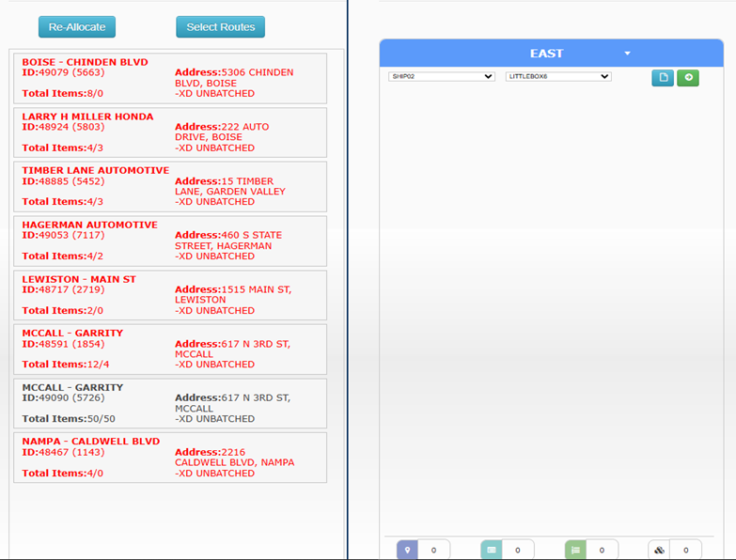Click the Select Routes button
This screenshot has width=736, height=560.
point(220,27)
